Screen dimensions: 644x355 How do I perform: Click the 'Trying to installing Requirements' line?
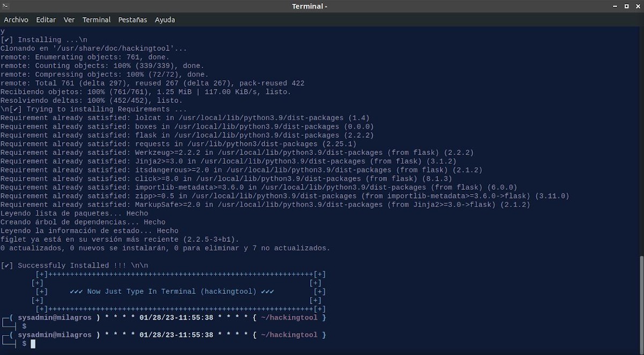97,109
